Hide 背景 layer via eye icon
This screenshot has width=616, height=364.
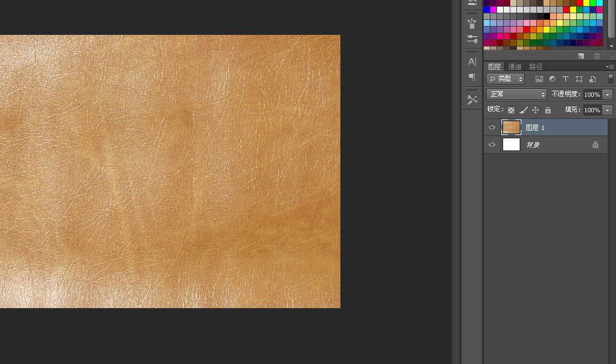point(492,144)
